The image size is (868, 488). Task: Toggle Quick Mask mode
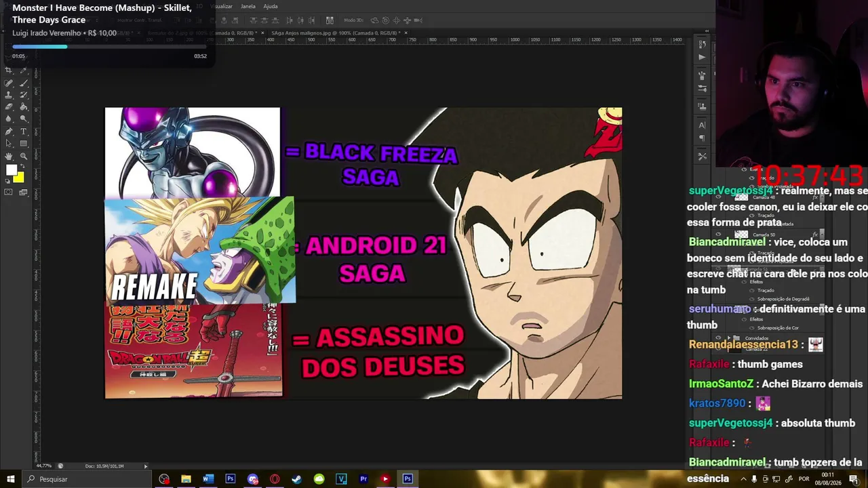point(9,192)
